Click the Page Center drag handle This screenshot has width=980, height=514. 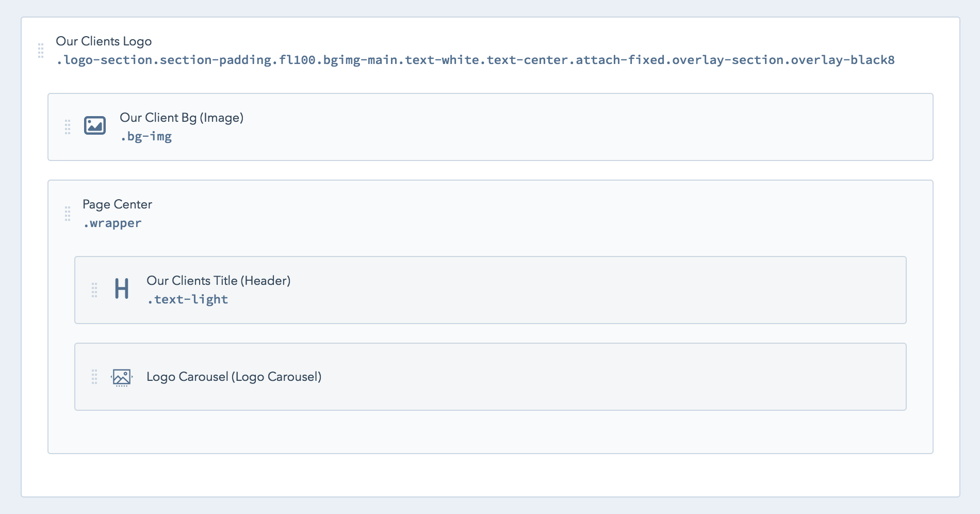pyautogui.click(x=68, y=214)
